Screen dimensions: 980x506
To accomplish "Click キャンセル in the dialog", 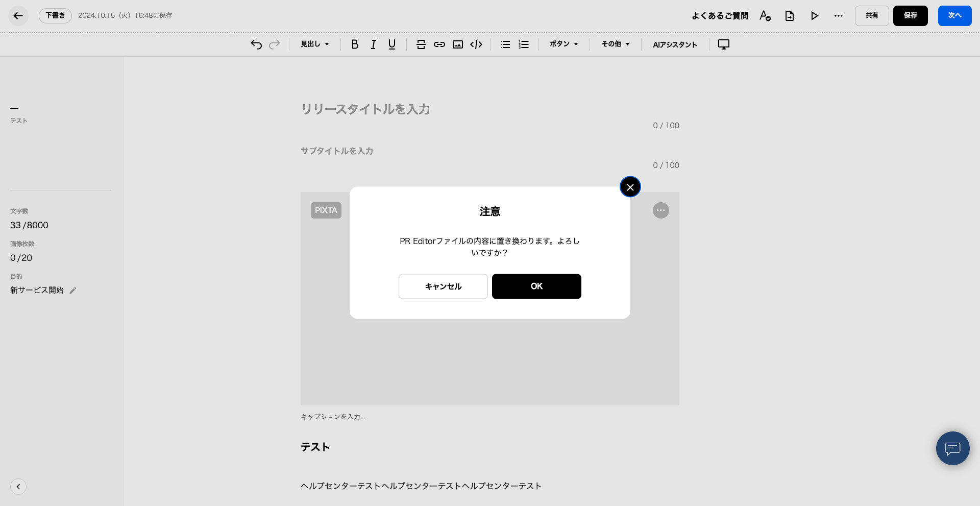I will pos(443,286).
